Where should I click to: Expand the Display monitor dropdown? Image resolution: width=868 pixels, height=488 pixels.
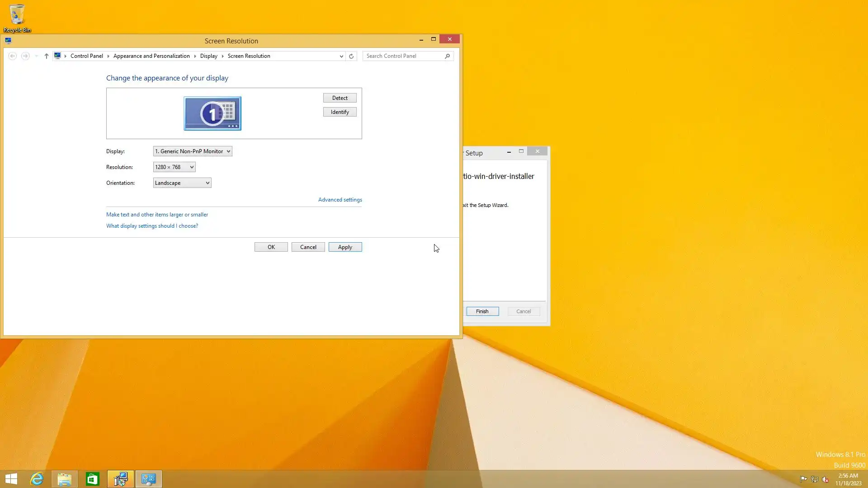point(193,151)
